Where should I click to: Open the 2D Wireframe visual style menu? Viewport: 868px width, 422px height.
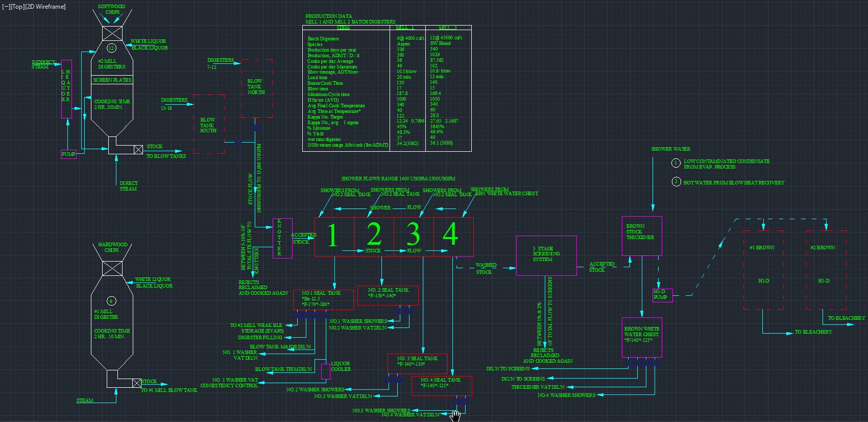pos(46,7)
